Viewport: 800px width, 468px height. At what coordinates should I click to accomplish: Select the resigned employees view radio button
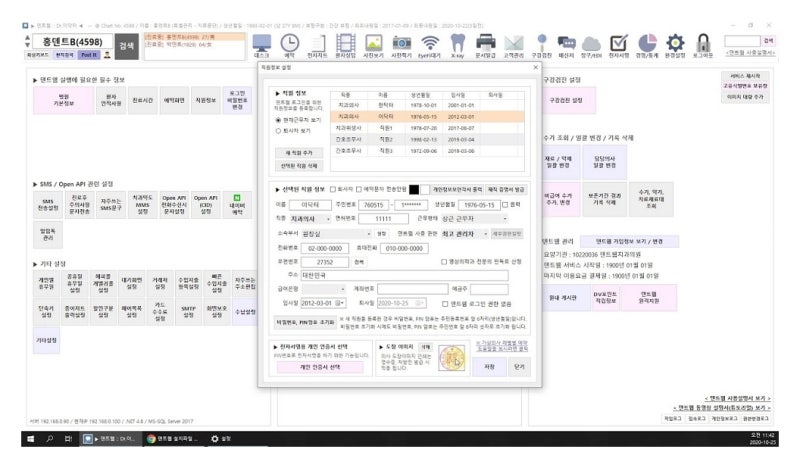[278, 131]
